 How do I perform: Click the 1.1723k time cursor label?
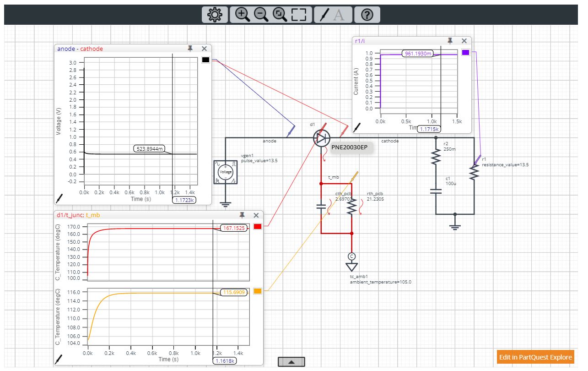[x=184, y=200]
